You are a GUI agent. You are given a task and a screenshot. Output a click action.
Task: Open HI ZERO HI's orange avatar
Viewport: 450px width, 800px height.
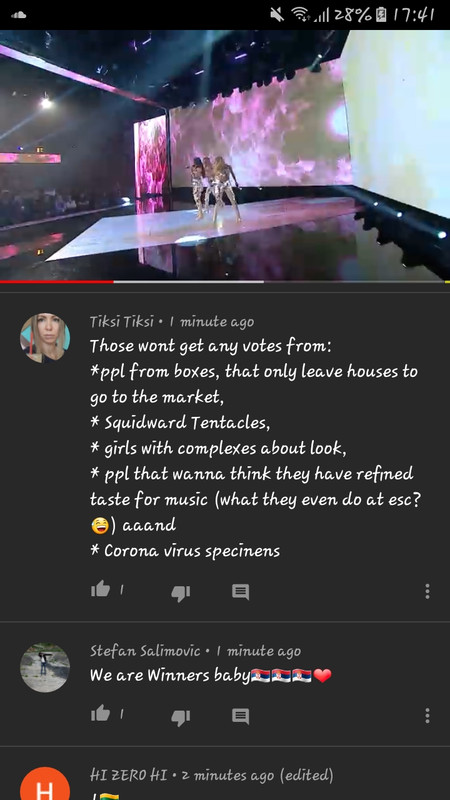pyautogui.click(x=45, y=784)
